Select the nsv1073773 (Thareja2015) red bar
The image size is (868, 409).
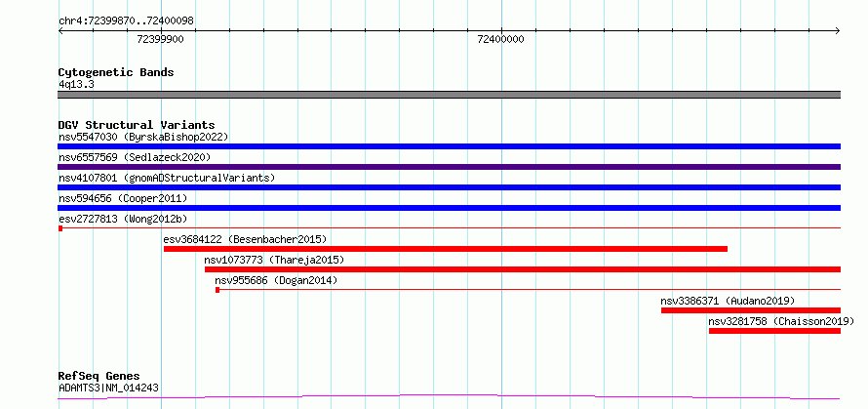pyautogui.click(x=523, y=269)
